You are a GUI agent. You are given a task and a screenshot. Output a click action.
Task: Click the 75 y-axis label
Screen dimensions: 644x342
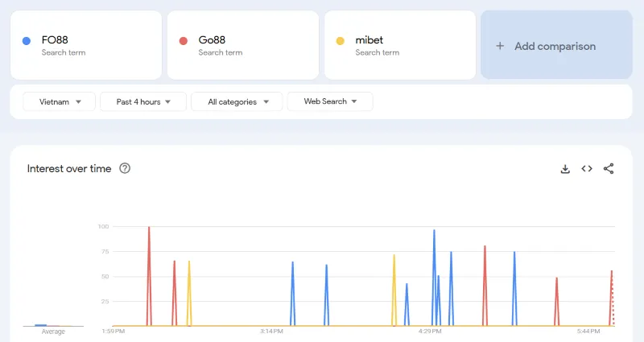[105, 252]
